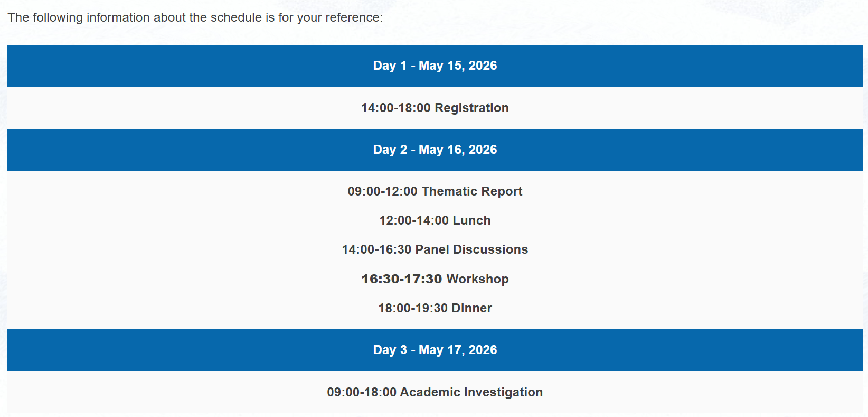The height and width of the screenshot is (417, 868).
Task: Click the schedule reference intro sentence
Action: click(x=195, y=17)
